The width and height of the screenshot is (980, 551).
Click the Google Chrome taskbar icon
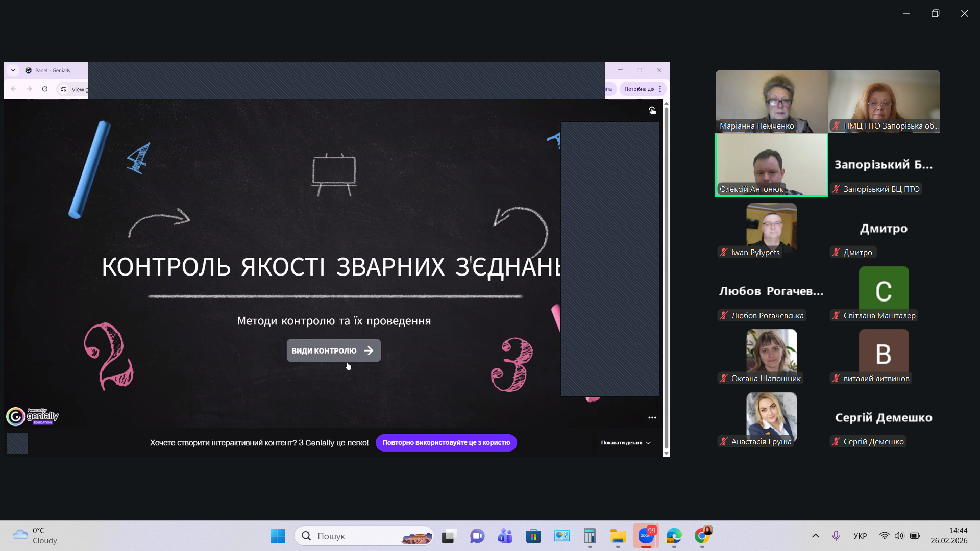point(702,536)
